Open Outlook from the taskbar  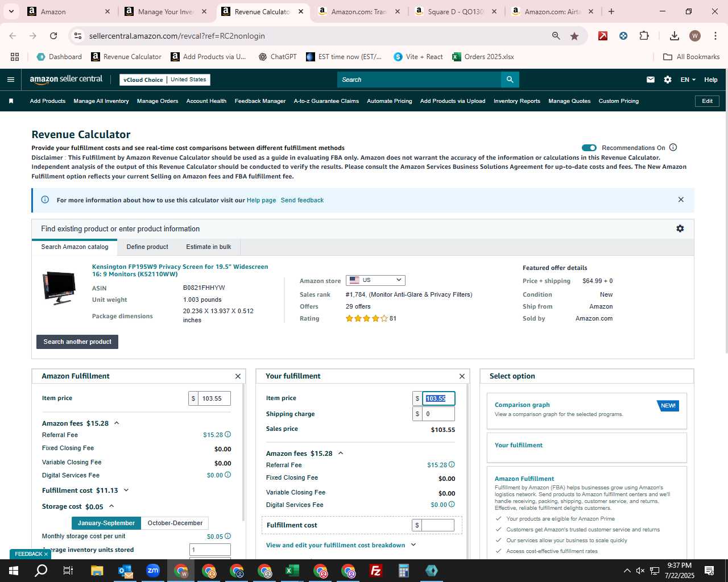(125, 571)
